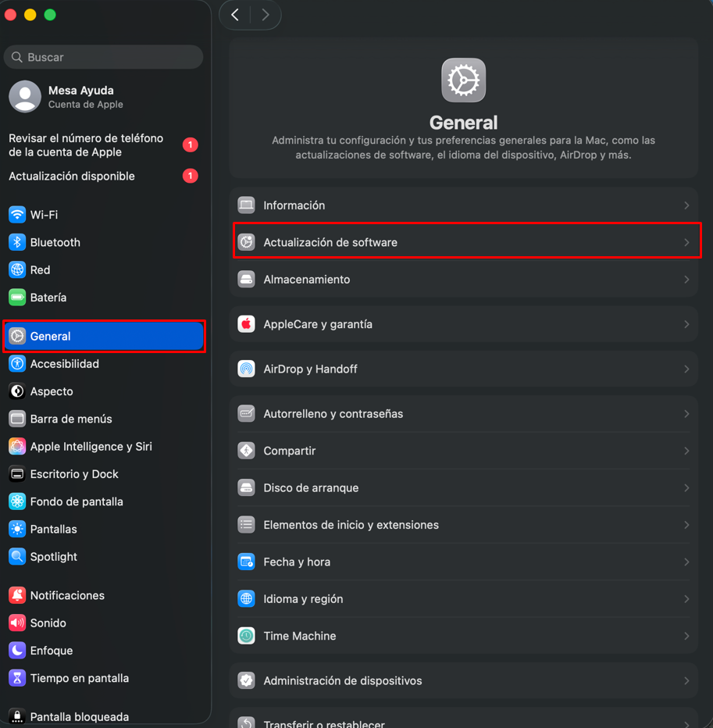
Task: Switch to Notificaciones sidebar section
Action: (x=67, y=595)
